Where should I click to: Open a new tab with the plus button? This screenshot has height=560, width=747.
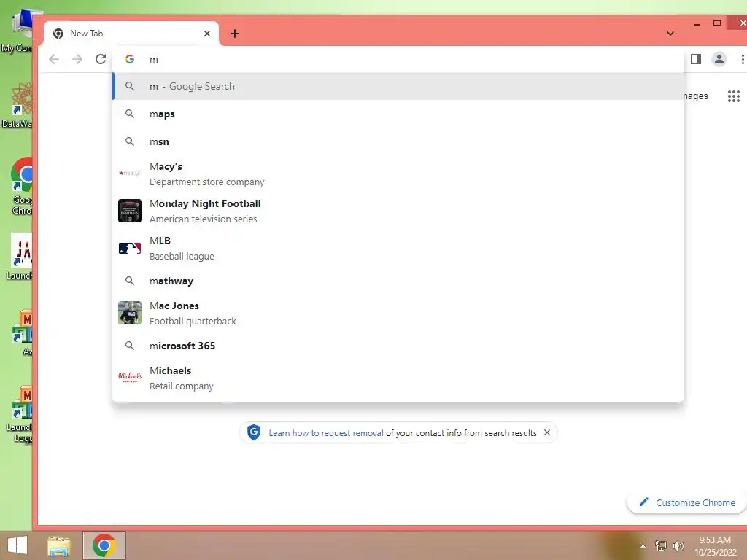tap(234, 34)
